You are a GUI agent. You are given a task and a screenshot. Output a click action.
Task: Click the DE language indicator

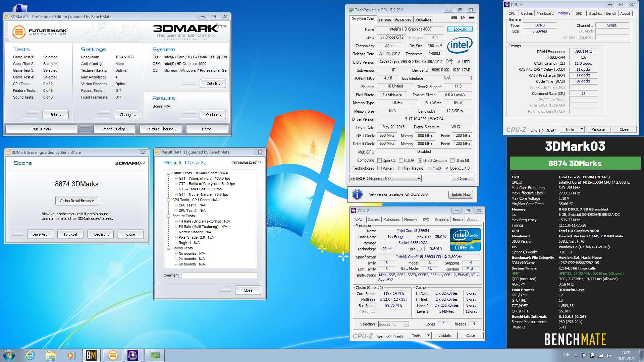click(567, 355)
